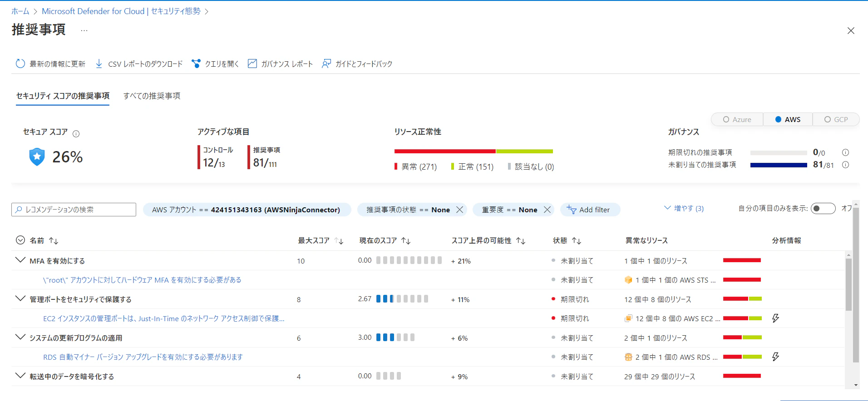Click the secure score info icon
The image size is (868, 401).
(x=76, y=134)
